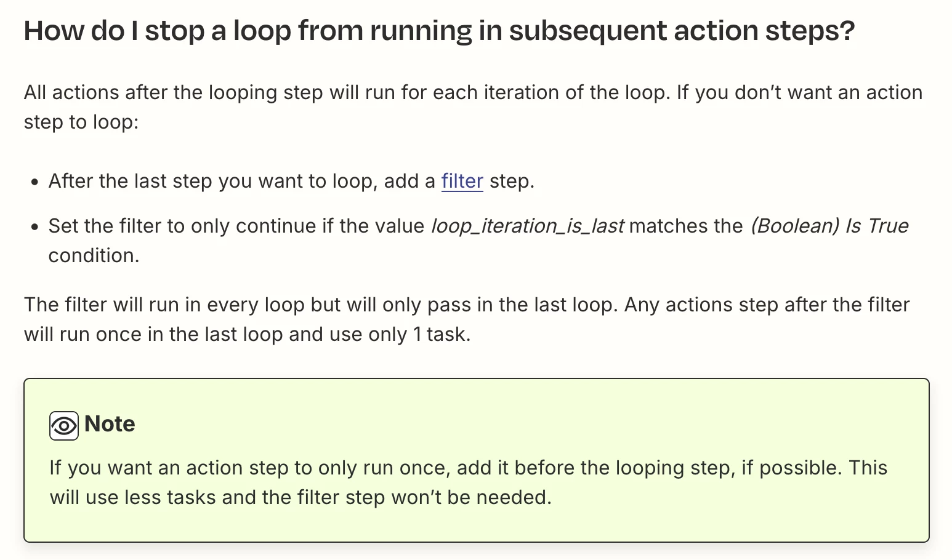
Task: Open the filter hyperlink
Action: pos(462,181)
